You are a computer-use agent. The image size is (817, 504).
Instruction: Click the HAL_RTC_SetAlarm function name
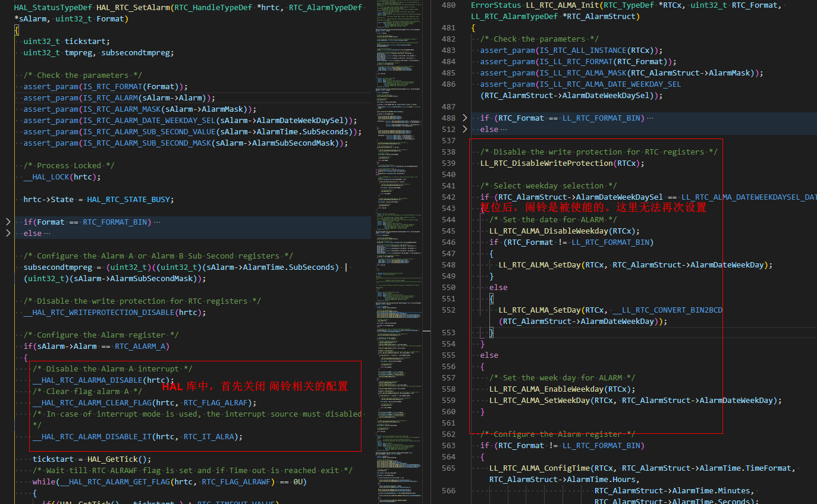[x=133, y=8]
